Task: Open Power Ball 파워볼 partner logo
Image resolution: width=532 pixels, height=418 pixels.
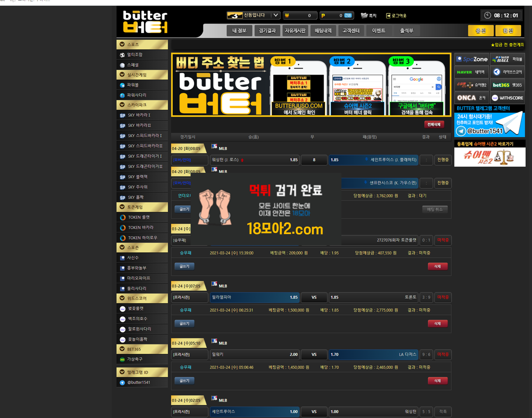Action: click(507, 59)
